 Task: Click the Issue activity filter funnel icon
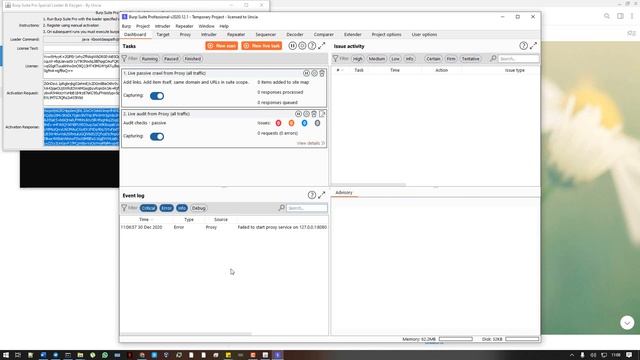pos(336,59)
